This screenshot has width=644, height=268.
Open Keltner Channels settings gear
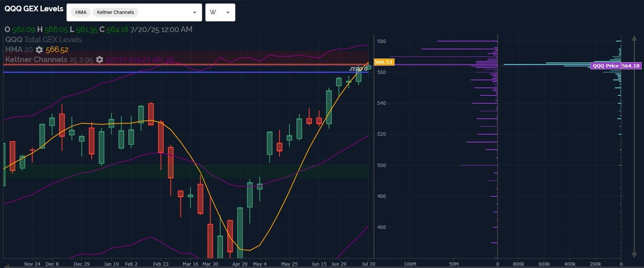[100, 60]
